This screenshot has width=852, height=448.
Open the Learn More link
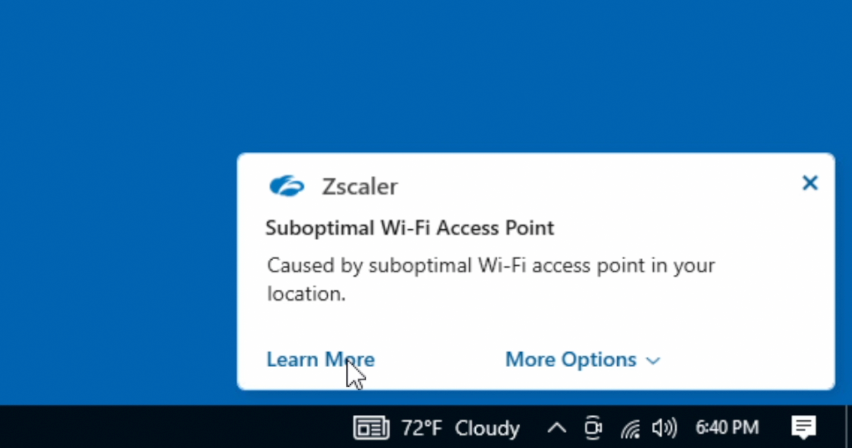(320, 360)
